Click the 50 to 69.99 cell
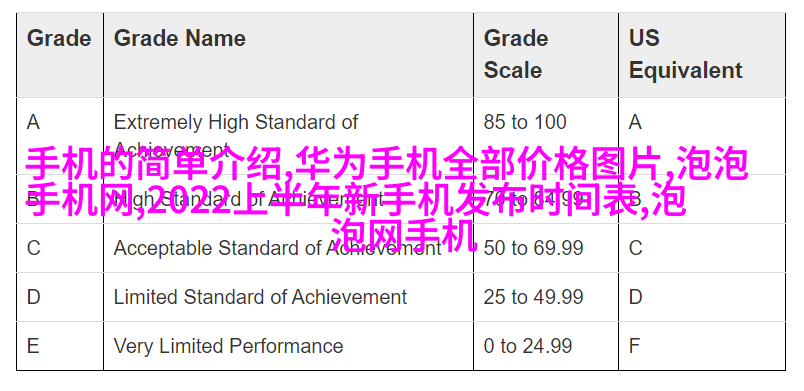The width and height of the screenshot is (804, 391). (546, 248)
